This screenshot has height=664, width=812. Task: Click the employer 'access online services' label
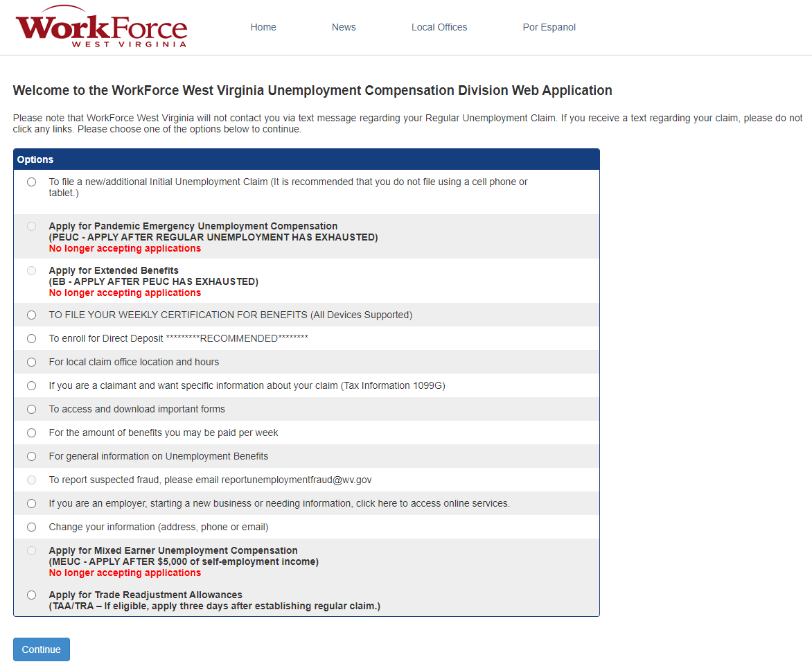[x=279, y=503]
